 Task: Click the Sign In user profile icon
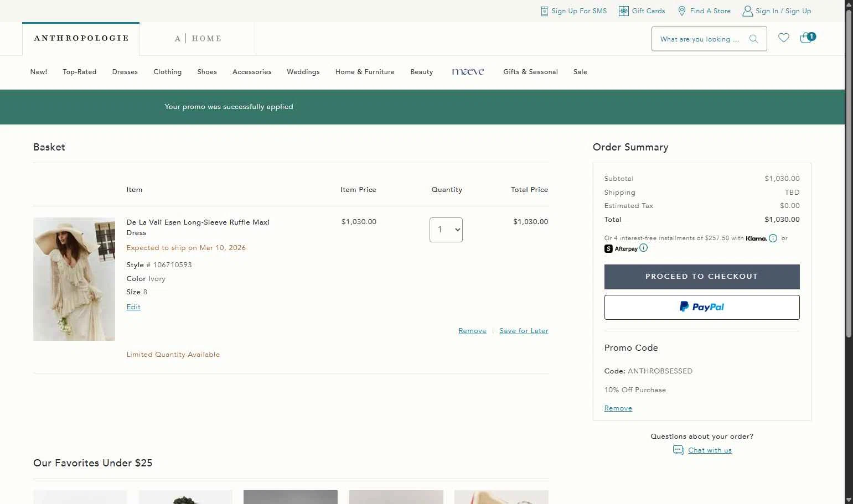pyautogui.click(x=747, y=11)
